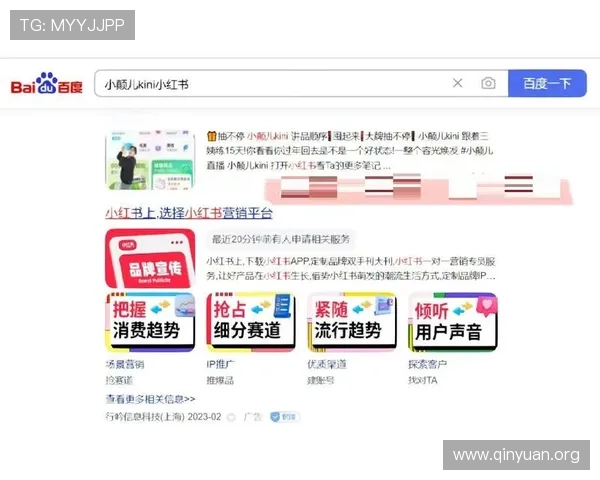Open the link 小红书上,选择小红书营销平台
600x480 pixels.
coord(189,213)
